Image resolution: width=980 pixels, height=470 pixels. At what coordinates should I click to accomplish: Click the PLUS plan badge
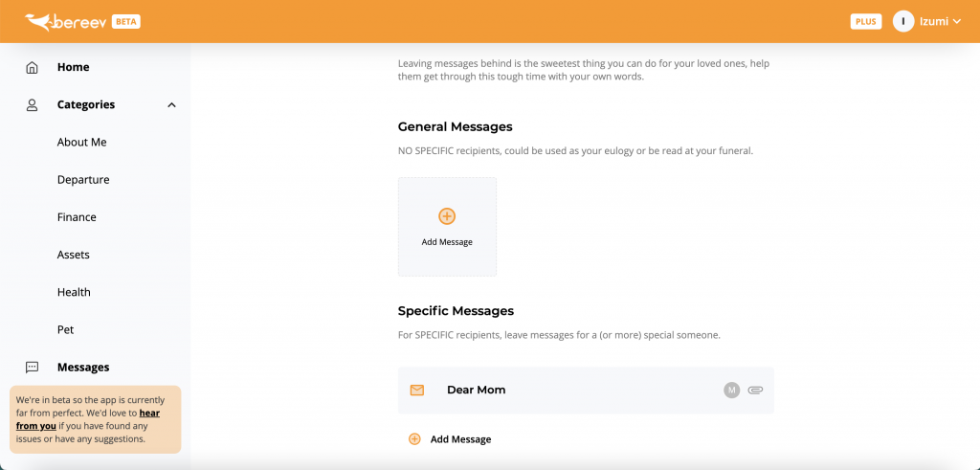point(865,21)
